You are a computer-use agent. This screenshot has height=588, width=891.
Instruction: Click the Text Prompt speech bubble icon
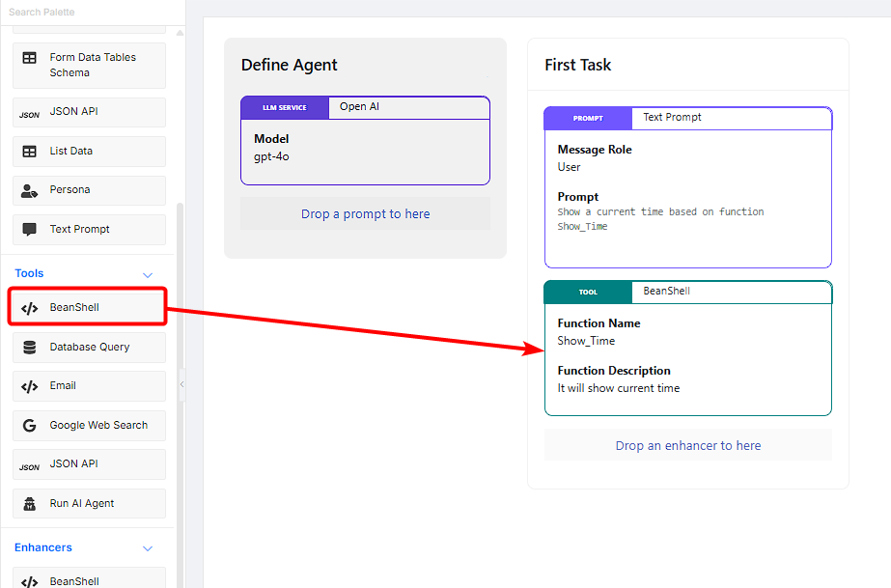(x=30, y=230)
